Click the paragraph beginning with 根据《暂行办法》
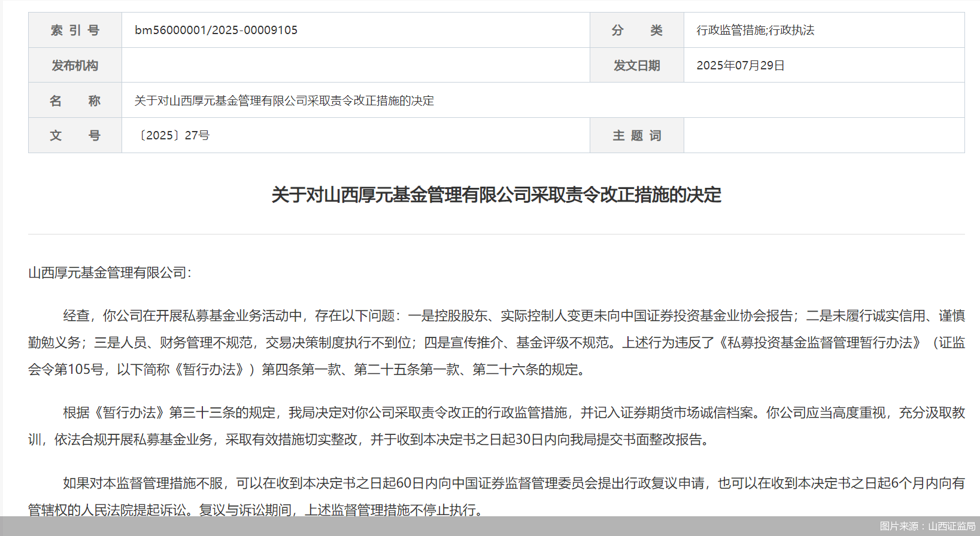The width and height of the screenshot is (980, 536). [496, 426]
